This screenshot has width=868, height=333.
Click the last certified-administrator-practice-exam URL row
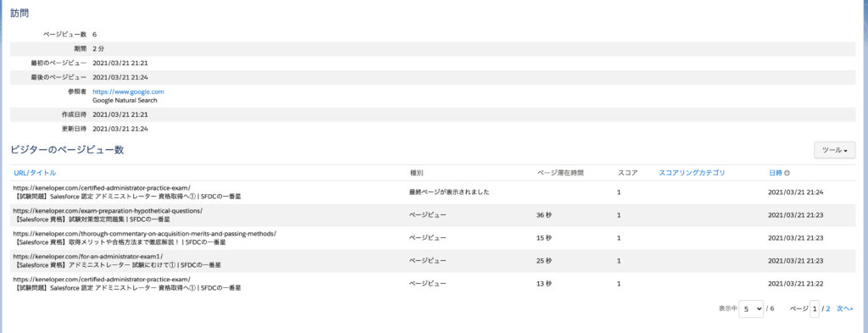tap(434, 283)
